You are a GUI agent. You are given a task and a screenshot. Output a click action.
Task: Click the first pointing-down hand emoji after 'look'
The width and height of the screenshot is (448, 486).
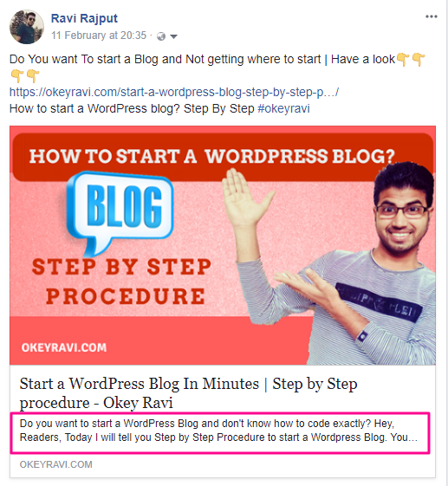[x=403, y=59]
